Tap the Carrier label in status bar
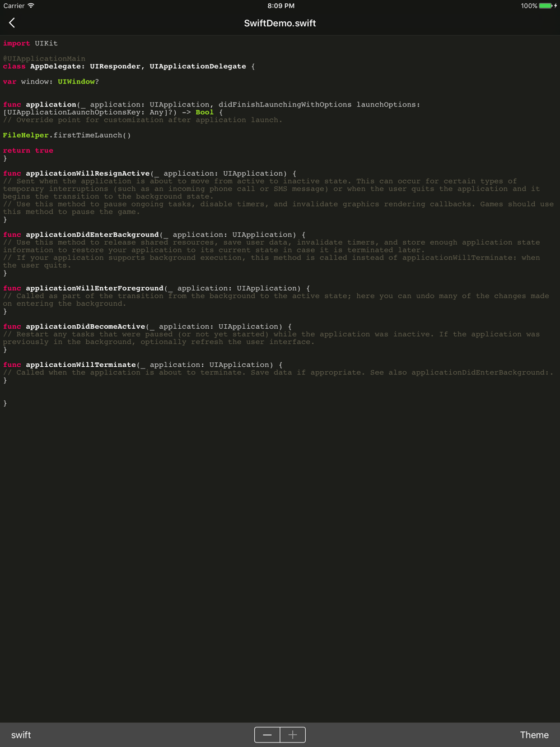560x747 pixels. (x=14, y=6)
